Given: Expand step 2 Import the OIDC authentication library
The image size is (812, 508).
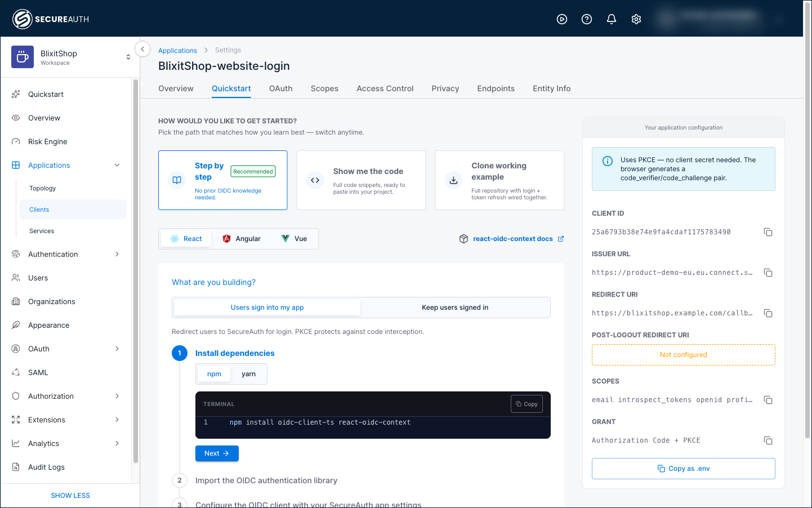Looking at the screenshot, I should [x=266, y=480].
